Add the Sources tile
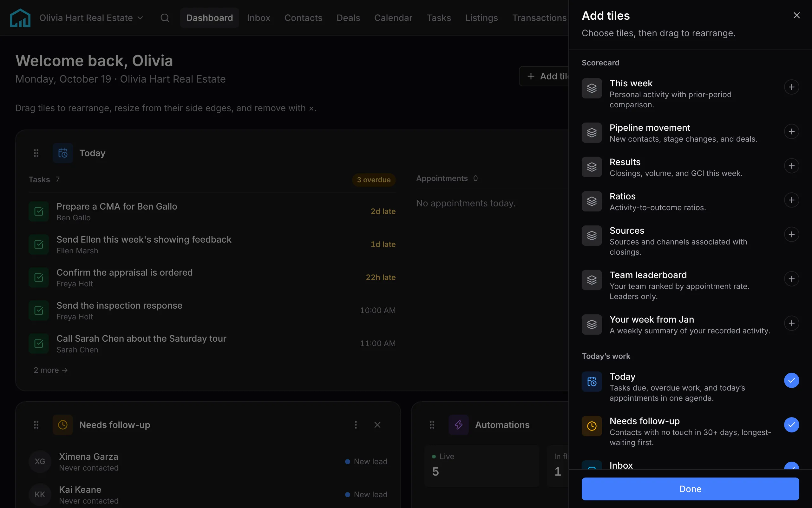812x508 pixels. (x=791, y=234)
